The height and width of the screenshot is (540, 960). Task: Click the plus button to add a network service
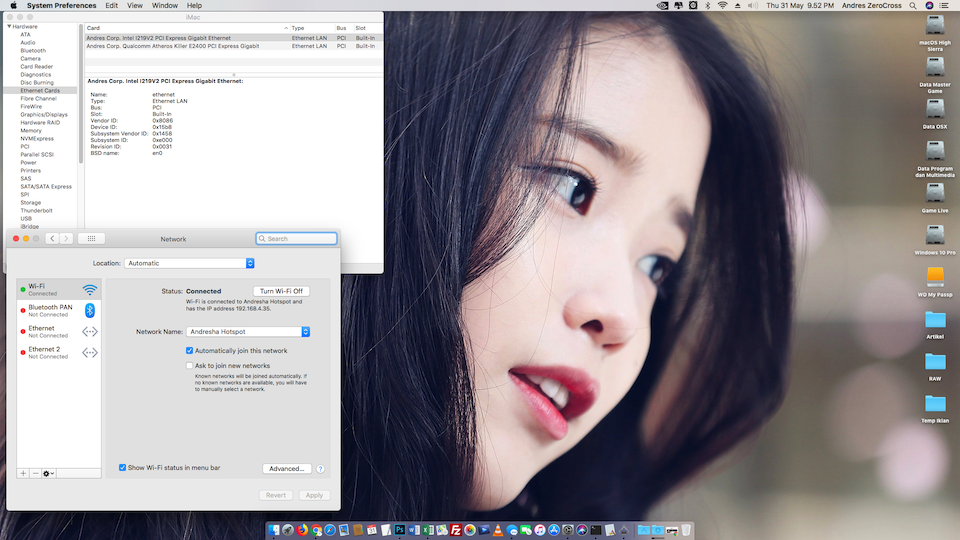click(23, 473)
